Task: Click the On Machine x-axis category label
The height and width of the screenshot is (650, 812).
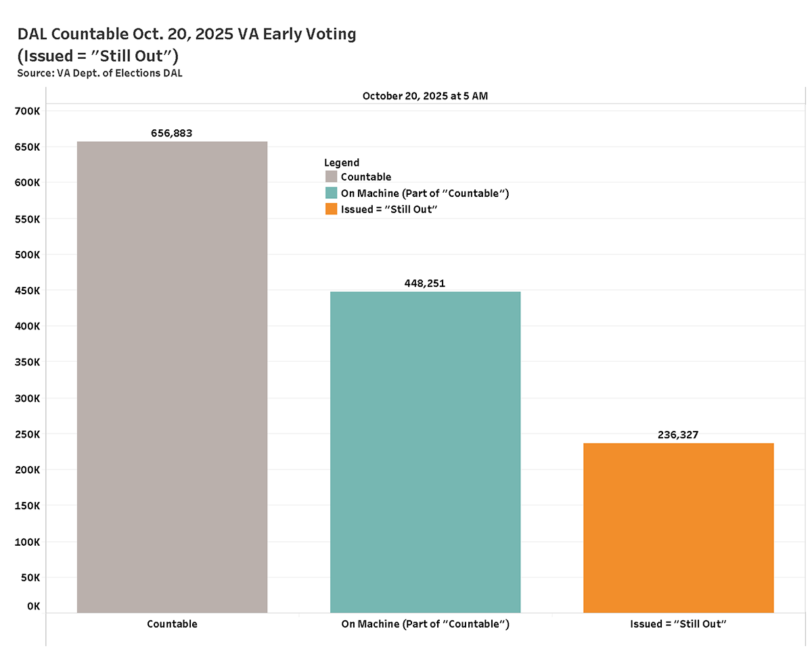Action: (425, 624)
